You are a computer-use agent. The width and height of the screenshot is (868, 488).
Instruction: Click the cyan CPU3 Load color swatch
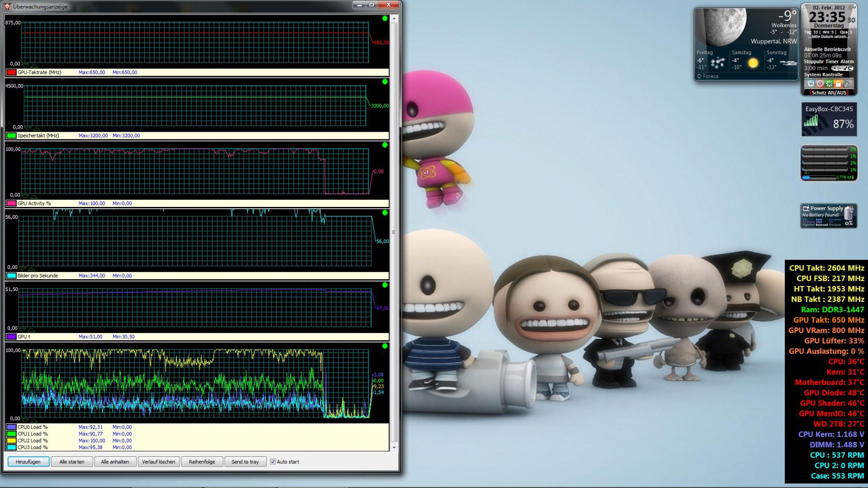point(11,447)
